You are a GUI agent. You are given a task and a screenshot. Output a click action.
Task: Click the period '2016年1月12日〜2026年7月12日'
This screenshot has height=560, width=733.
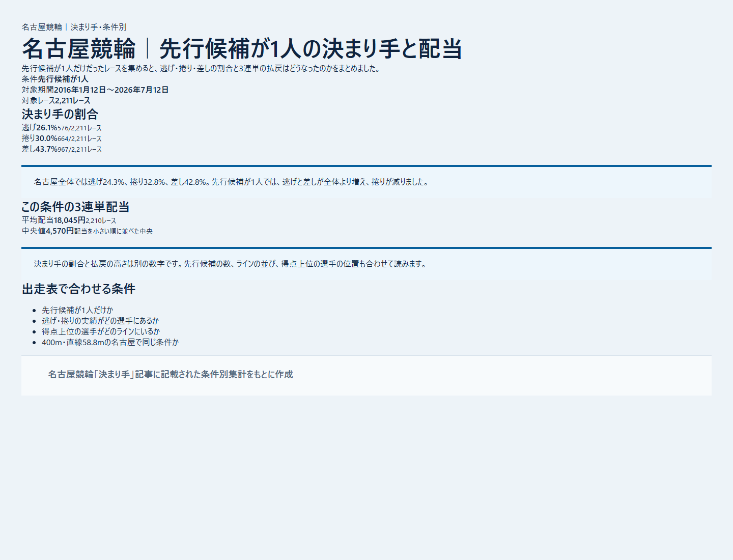tap(111, 90)
